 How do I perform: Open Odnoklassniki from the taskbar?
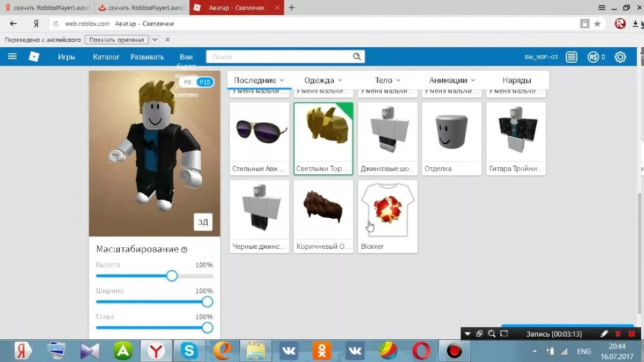pyautogui.click(x=322, y=351)
